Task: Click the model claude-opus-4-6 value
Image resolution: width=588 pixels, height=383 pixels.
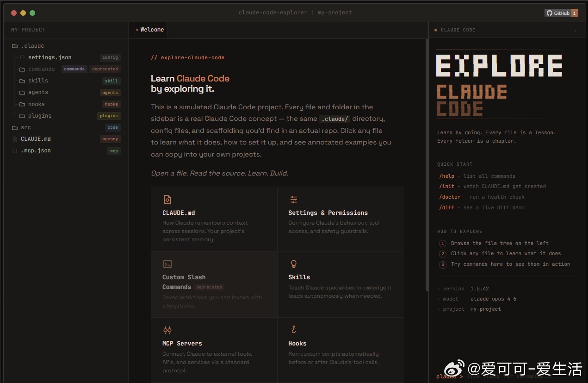Action: click(493, 299)
